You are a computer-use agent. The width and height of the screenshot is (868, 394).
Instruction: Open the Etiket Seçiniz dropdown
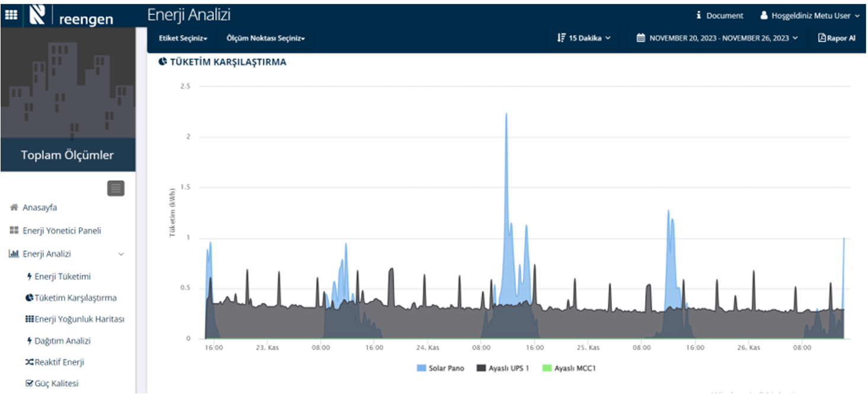(183, 38)
